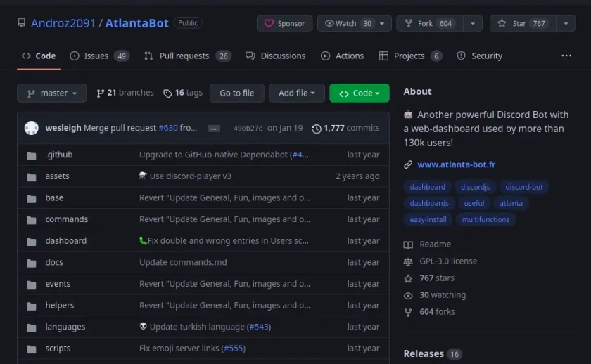Open the languages folder name
The image size is (591, 364).
pyautogui.click(x=65, y=327)
